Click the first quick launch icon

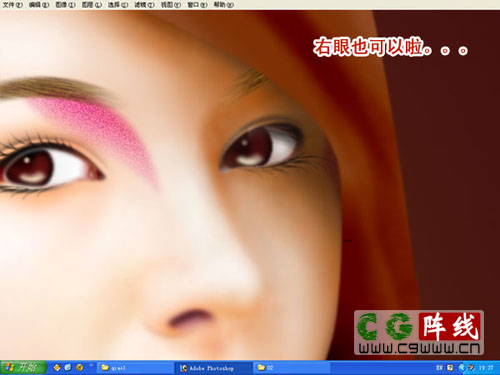point(57,368)
